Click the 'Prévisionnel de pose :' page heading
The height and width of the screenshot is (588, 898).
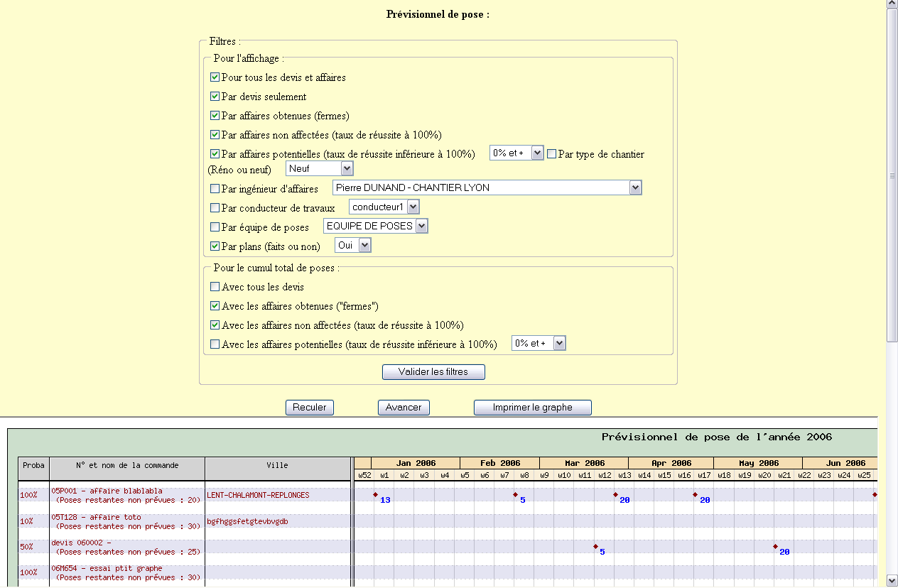[438, 14]
